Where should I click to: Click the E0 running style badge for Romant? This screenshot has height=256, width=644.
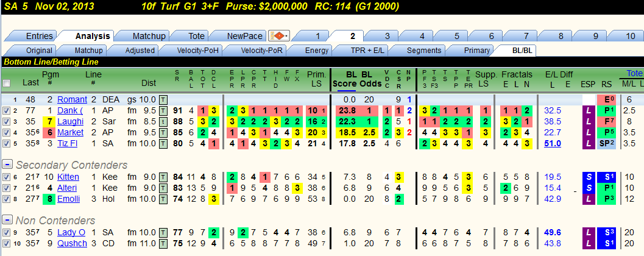tap(606, 99)
